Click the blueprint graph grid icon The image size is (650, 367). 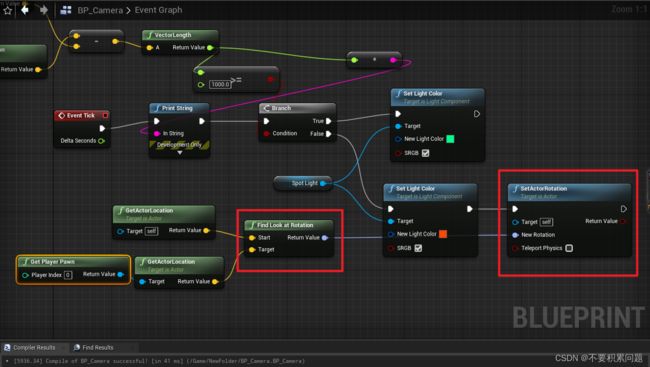[x=66, y=10]
